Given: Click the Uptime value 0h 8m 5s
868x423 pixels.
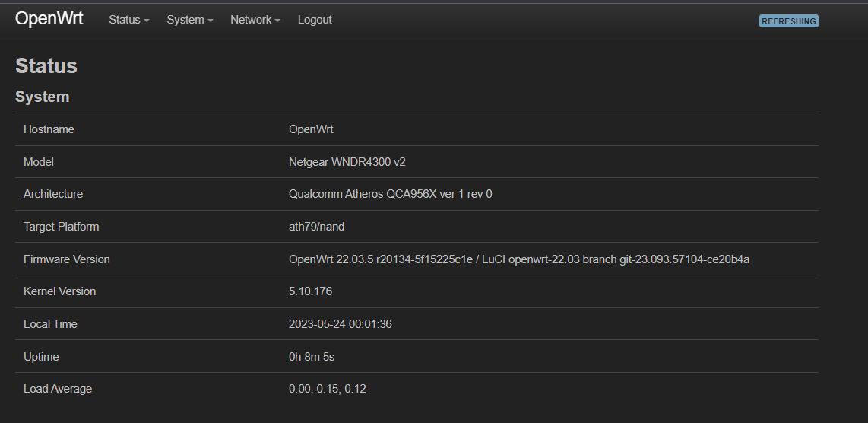Looking at the screenshot, I should (311, 357).
